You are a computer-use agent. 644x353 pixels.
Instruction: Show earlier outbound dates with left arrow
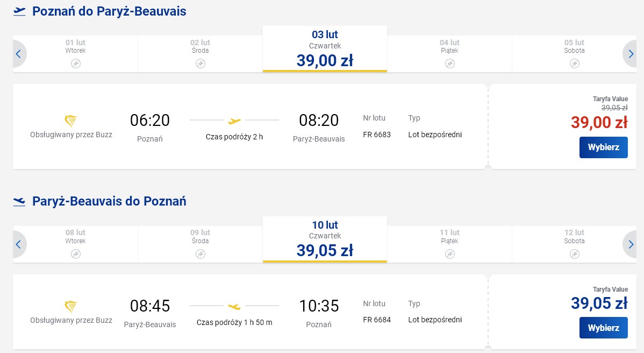[x=19, y=54]
